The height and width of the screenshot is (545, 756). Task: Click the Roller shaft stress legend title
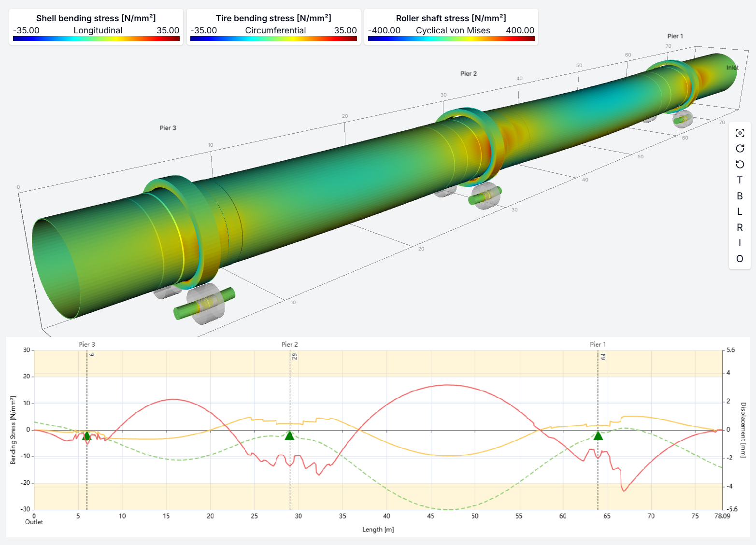(x=451, y=18)
